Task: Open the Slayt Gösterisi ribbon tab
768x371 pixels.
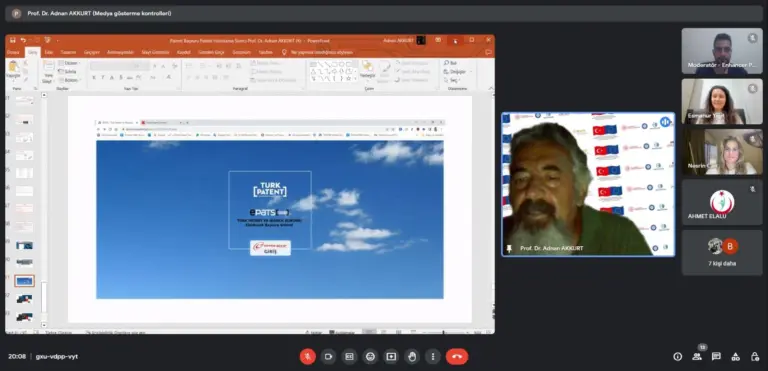Action: point(155,52)
